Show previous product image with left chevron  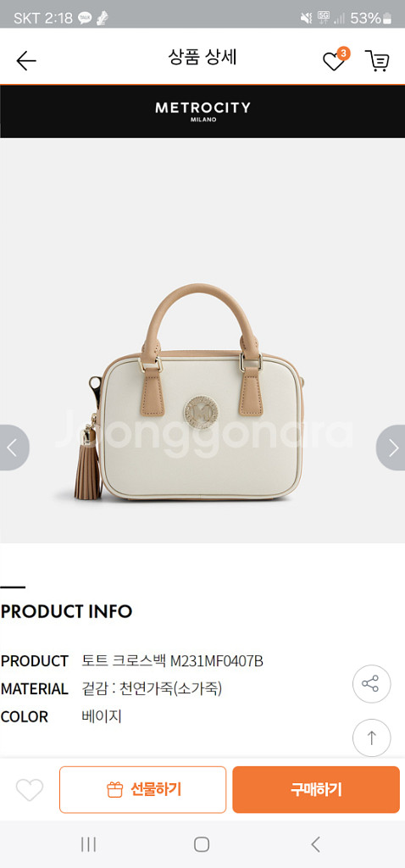click(12, 448)
